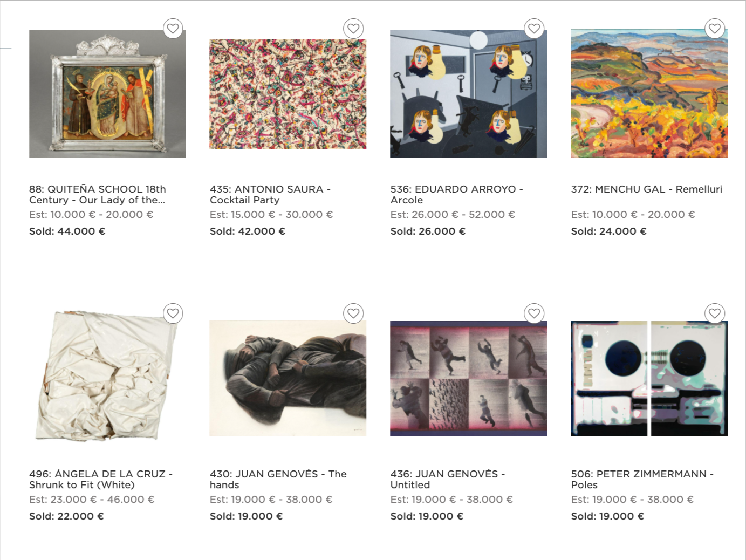View the Arcole painting image
Screen dimensions: 746x560
(469, 94)
